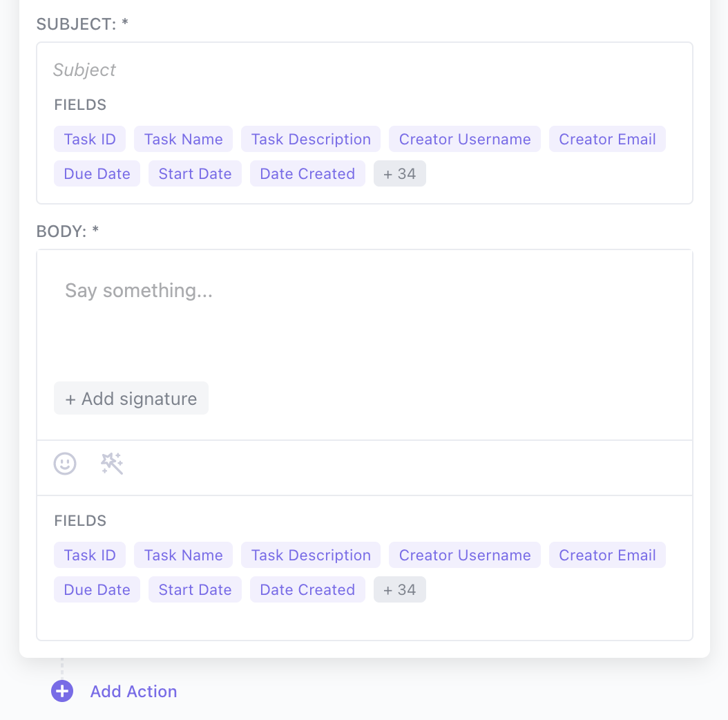The height and width of the screenshot is (720, 728).
Task: Open the emoji picker for the body
Action: [x=65, y=464]
